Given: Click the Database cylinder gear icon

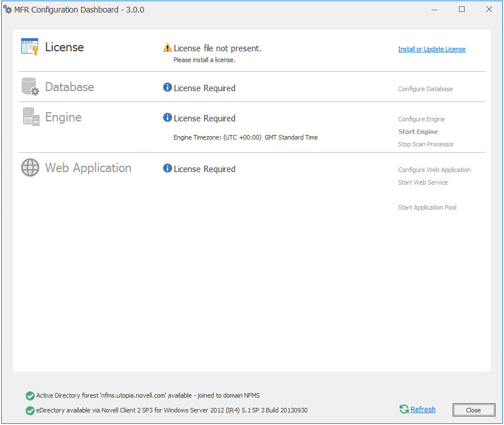Looking at the screenshot, I should click(30, 87).
